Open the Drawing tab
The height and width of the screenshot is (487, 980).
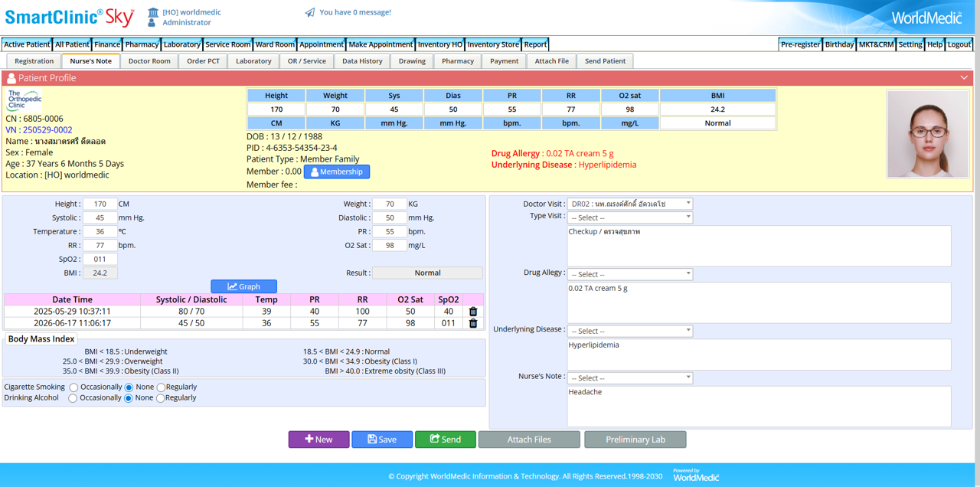(412, 61)
